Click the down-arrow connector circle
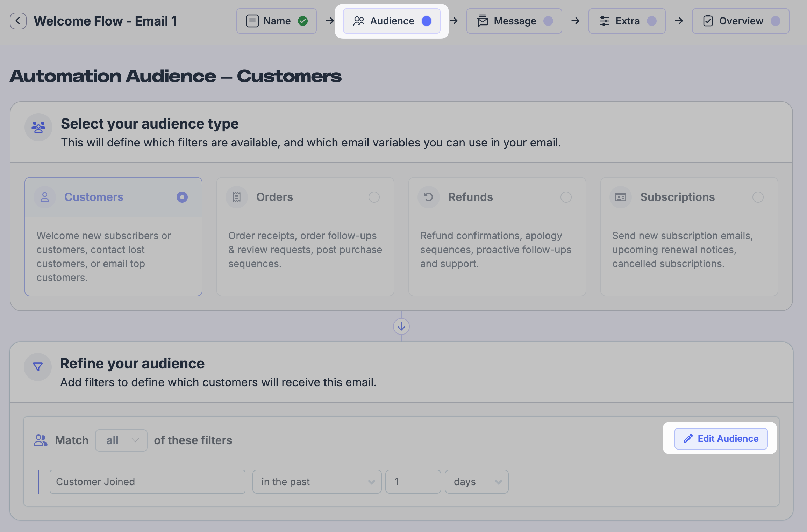 coord(401,326)
